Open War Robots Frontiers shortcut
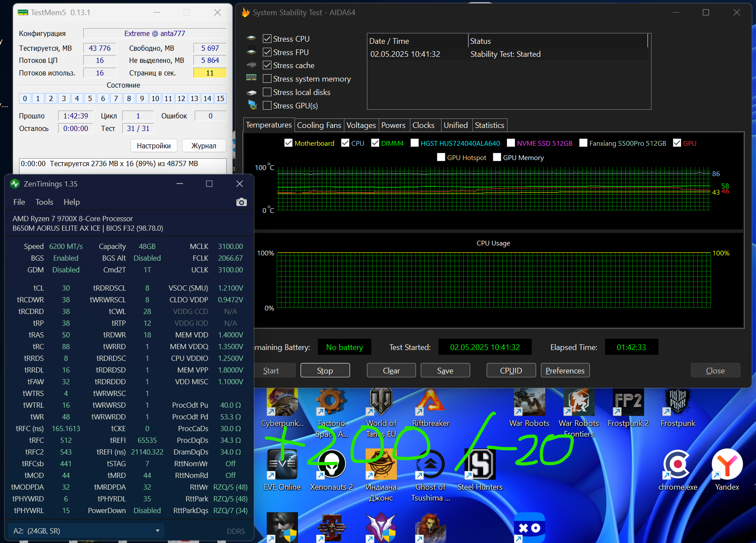The height and width of the screenshot is (543, 756). tap(579, 413)
